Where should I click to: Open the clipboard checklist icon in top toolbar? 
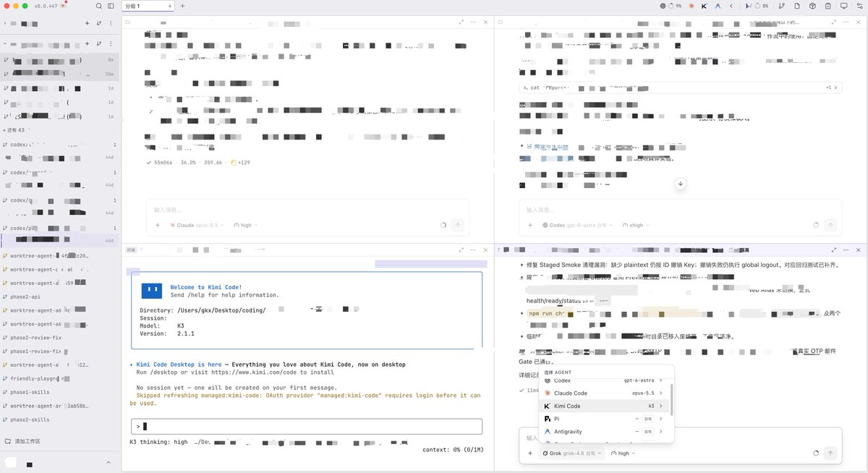tap(827, 6)
